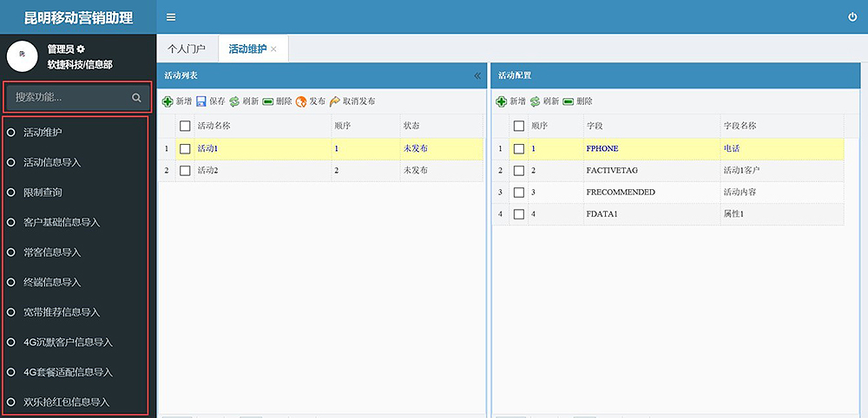The height and width of the screenshot is (418, 868).
Task: Check the box for FACTIVETAG row
Action: [519, 170]
